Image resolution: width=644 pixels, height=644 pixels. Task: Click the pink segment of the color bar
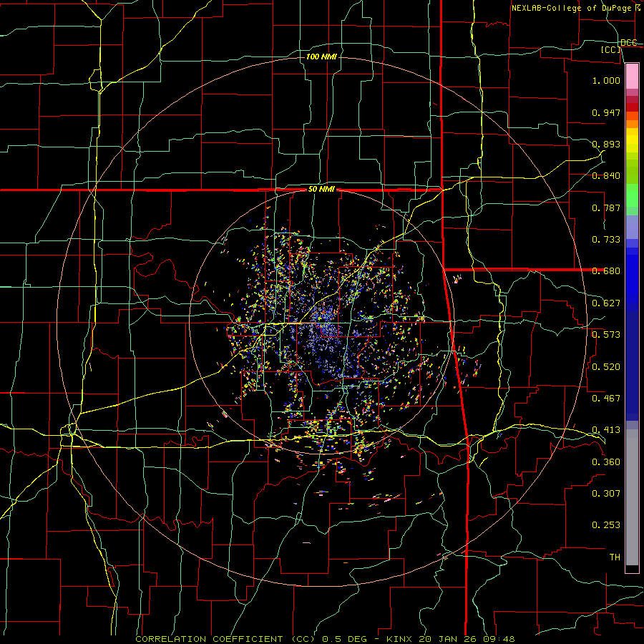point(632,76)
